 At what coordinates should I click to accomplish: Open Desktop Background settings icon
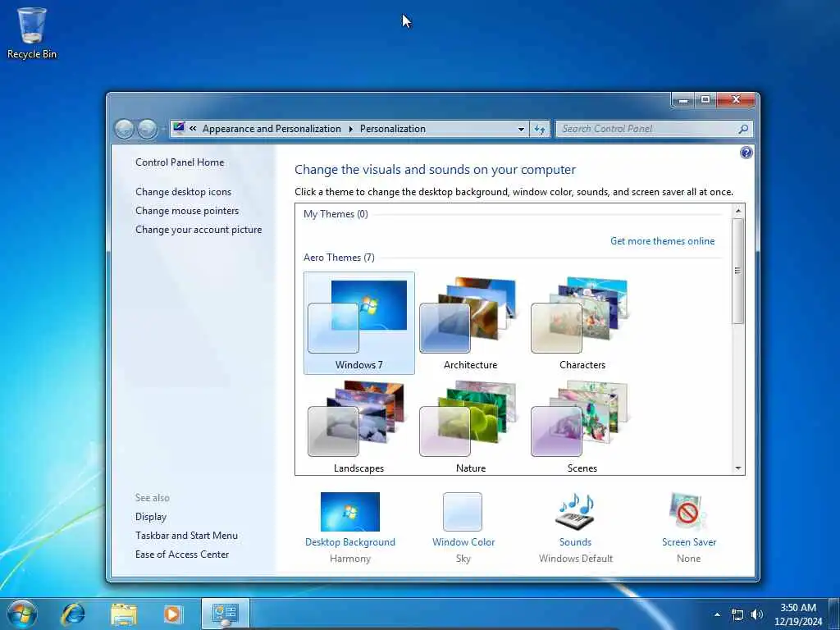pos(349,512)
